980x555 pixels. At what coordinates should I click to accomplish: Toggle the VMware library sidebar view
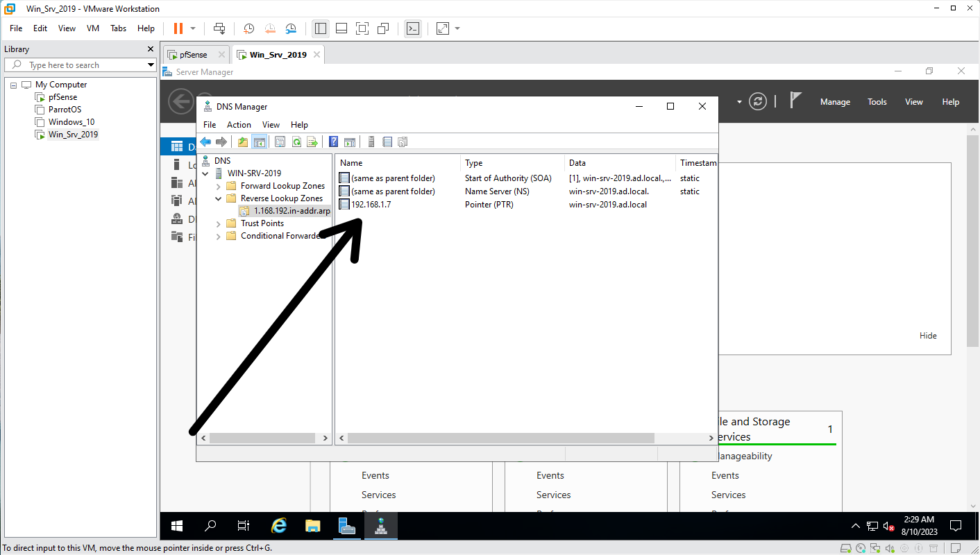coord(320,28)
